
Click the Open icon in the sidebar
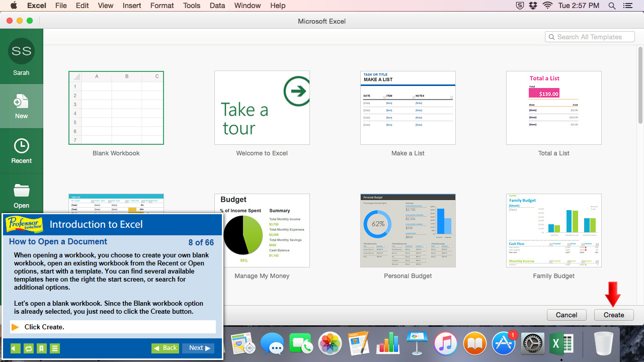(21, 195)
